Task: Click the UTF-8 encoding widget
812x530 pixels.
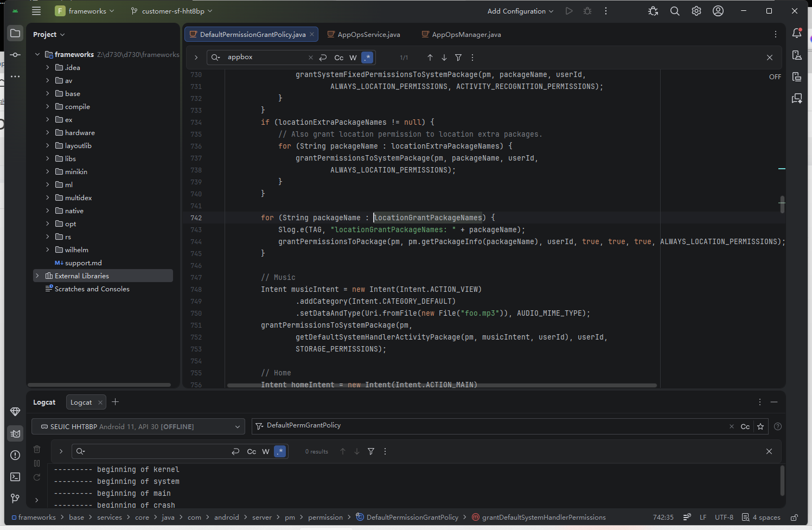Action: [x=724, y=518]
